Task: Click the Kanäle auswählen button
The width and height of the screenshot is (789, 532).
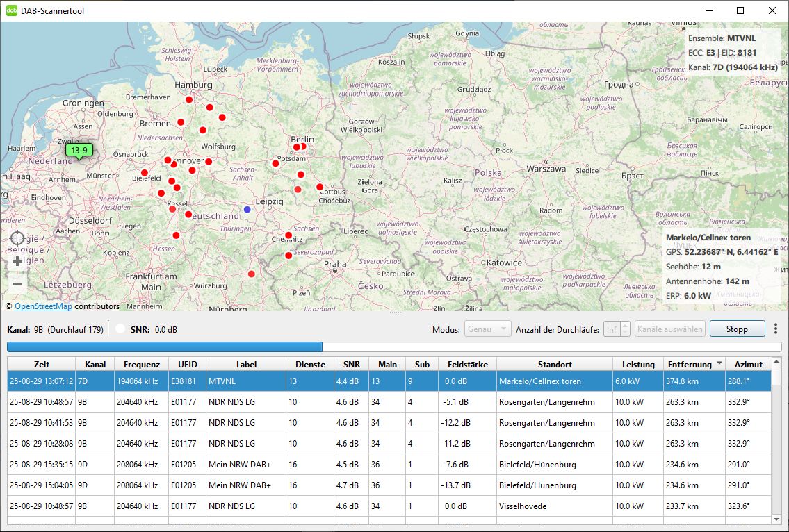Action: click(669, 329)
